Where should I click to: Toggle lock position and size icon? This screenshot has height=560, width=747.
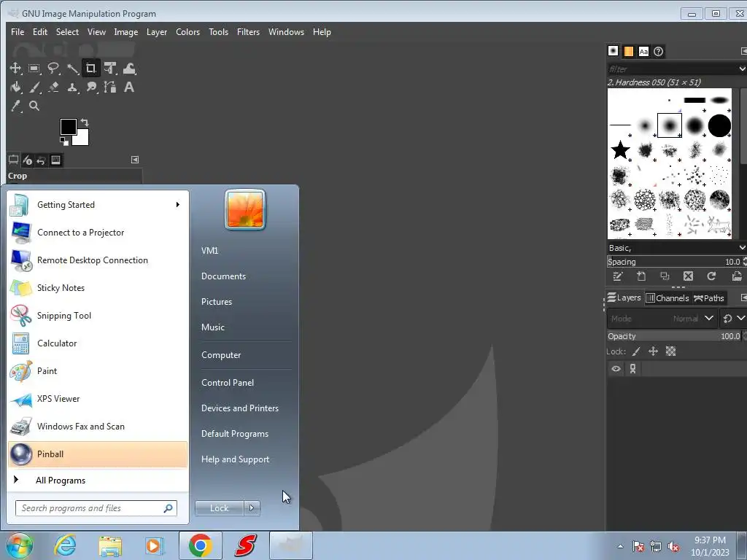(x=653, y=351)
